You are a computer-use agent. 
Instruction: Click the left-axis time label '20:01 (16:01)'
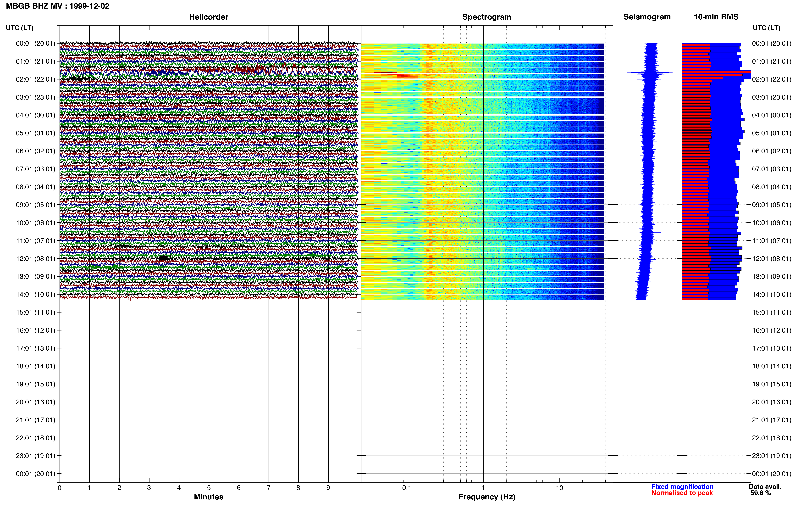coord(35,402)
